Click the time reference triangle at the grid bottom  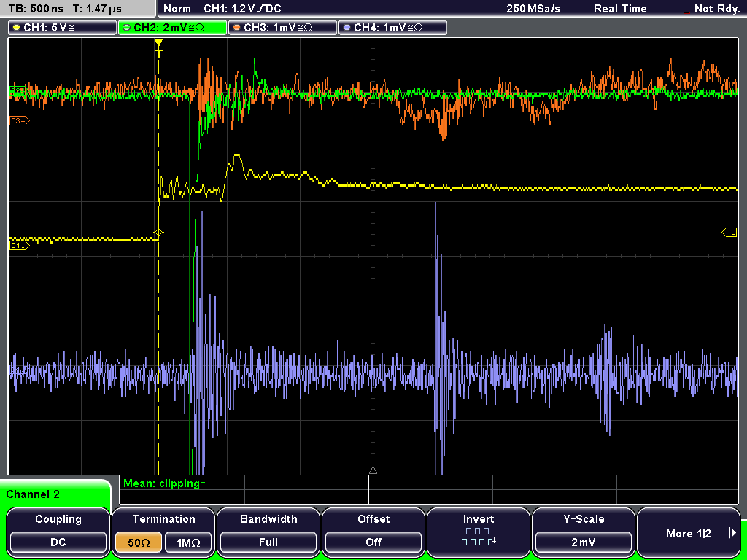coord(373,470)
